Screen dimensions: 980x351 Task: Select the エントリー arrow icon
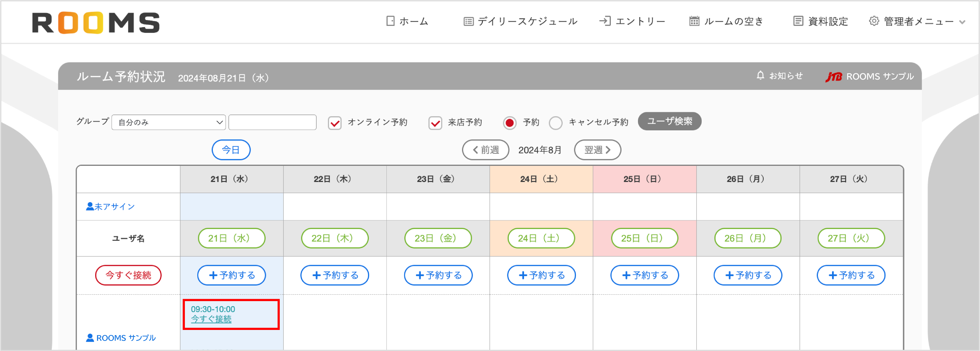click(x=606, y=21)
